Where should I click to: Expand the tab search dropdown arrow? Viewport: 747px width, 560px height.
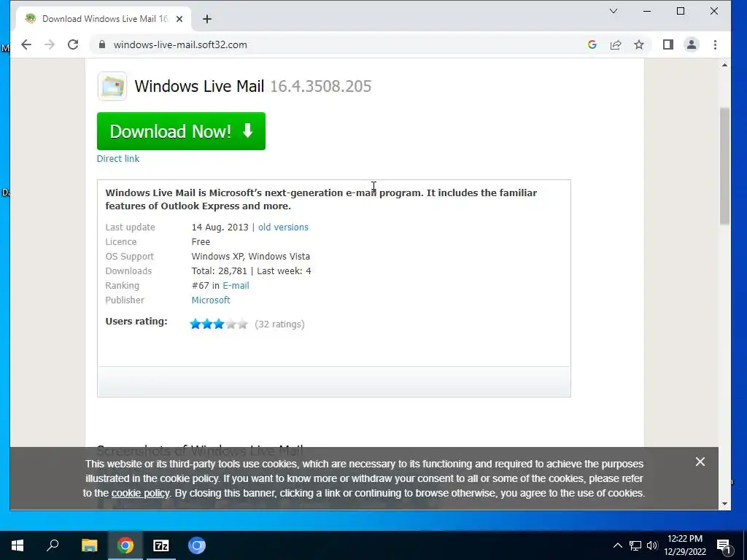[614, 11]
